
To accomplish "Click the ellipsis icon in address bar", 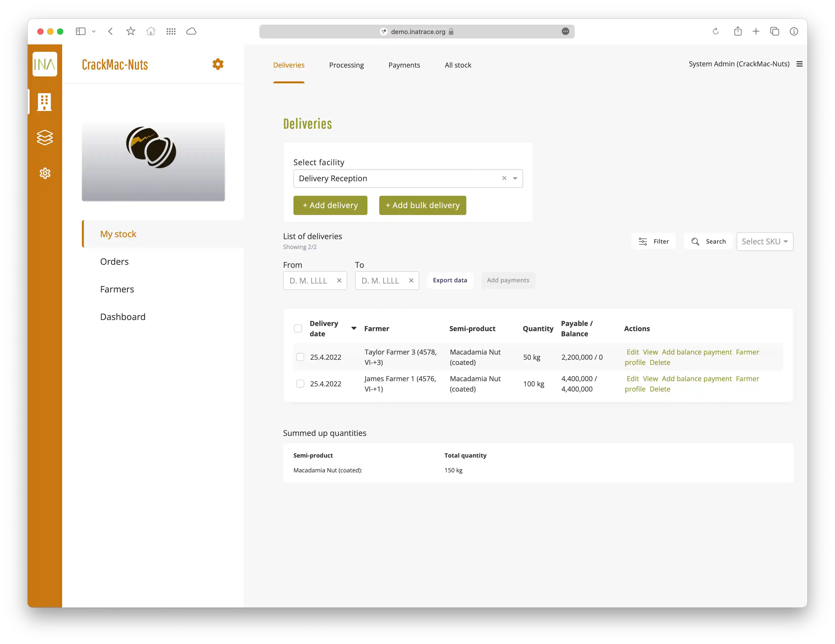I will point(565,31).
